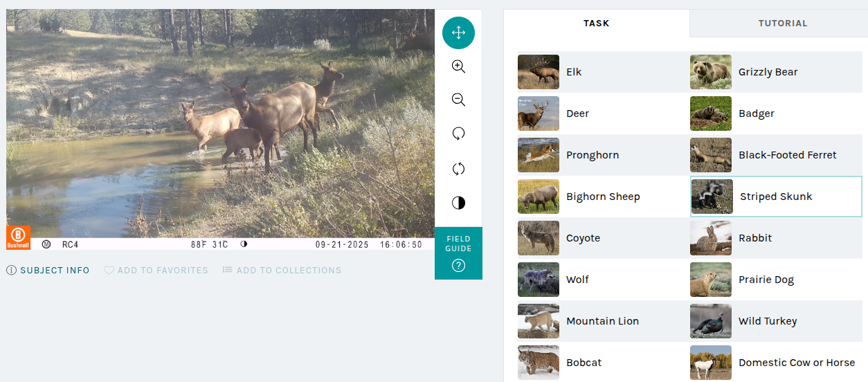Select the Pronghorn thumbnail
868x382 pixels.
tap(539, 155)
